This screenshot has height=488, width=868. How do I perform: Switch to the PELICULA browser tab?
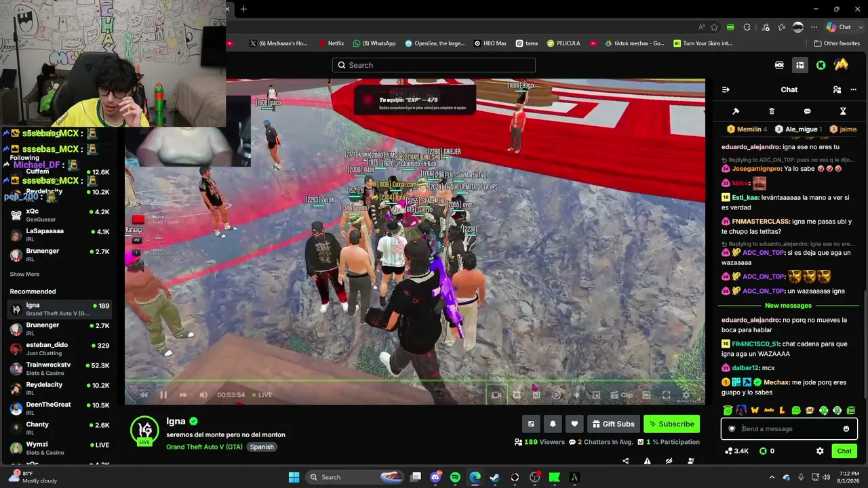(564, 43)
